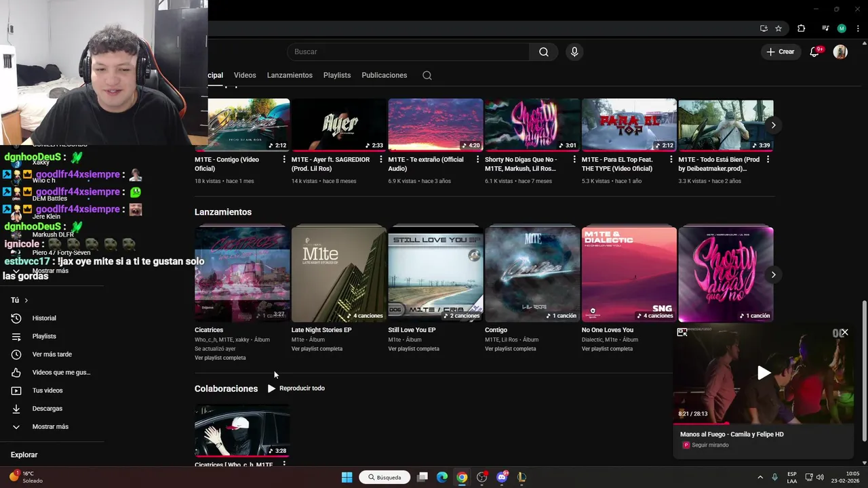Open Ver playlist completa under Contigo
This screenshot has width=868, height=488.
click(511, 349)
